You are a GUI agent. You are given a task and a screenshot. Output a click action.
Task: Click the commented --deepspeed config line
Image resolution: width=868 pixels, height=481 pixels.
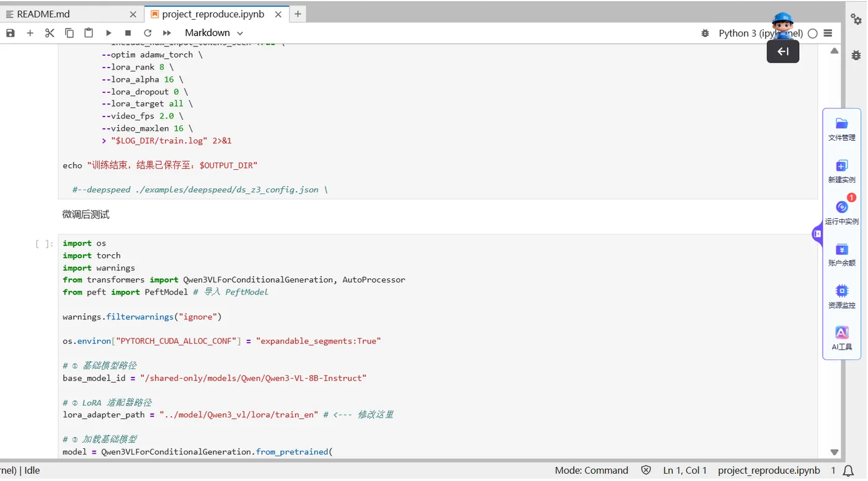click(200, 190)
